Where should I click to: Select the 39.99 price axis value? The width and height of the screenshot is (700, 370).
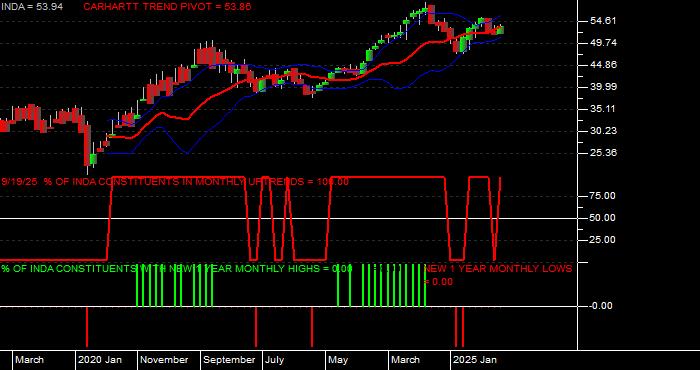603,87
